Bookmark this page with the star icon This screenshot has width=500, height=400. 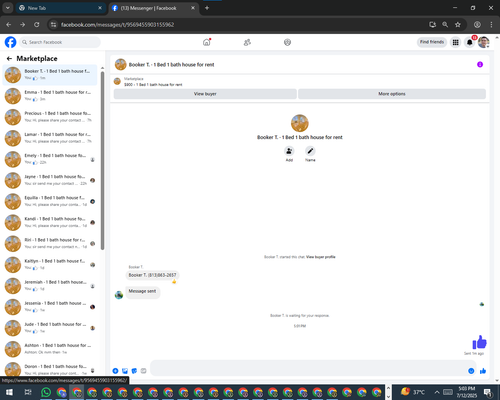click(458, 25)
